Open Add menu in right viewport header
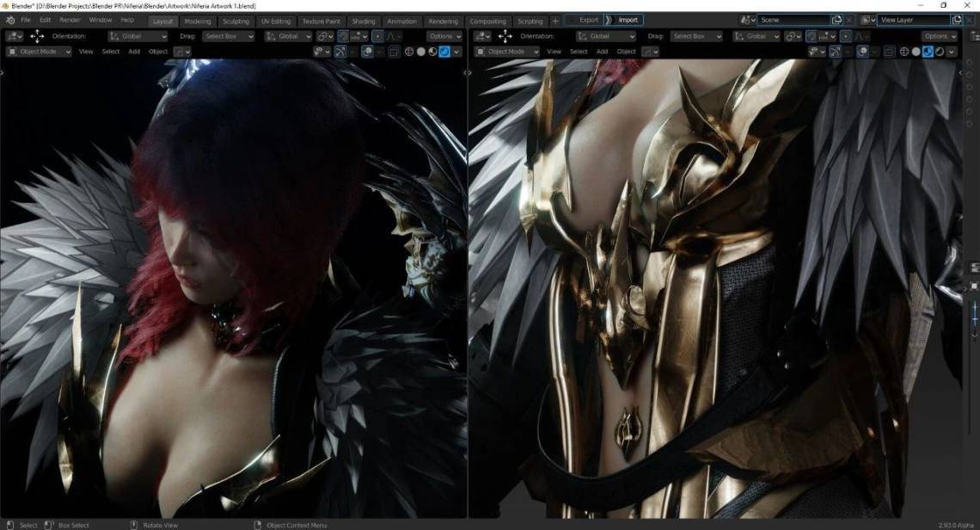 (x=602, y=52)
